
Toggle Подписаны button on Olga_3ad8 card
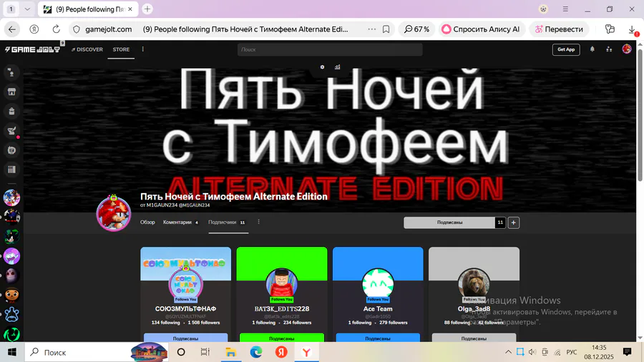tap(474, 338)
